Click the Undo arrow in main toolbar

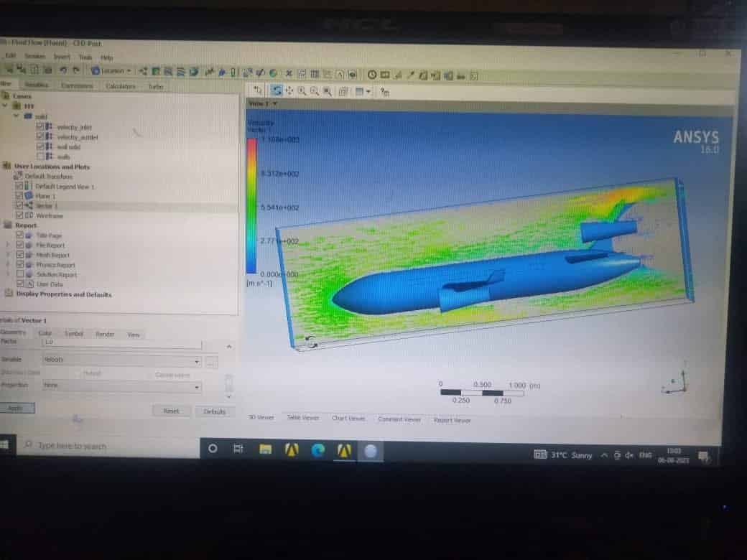[x=63, y=70]
